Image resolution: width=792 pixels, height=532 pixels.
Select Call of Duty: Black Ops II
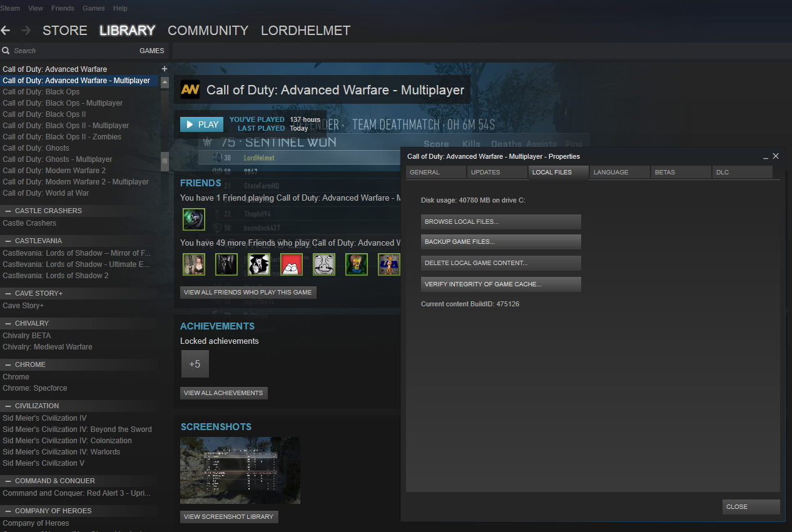click(44, 114)
